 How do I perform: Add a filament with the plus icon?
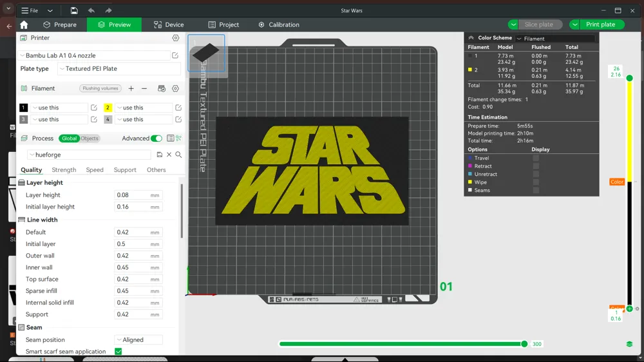(x=131, y=88)
